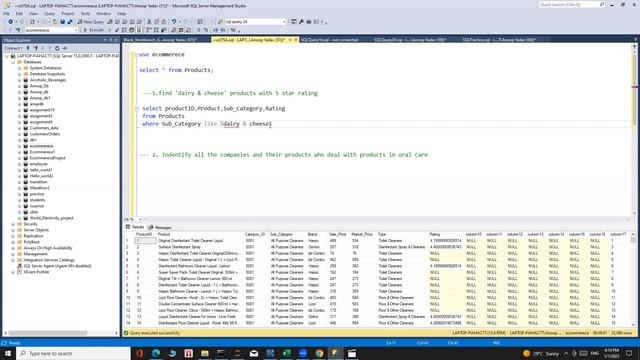The image size is (640, 360).
Task: Switch to the SQLPractice.sql tab
Action: [499, 40]
